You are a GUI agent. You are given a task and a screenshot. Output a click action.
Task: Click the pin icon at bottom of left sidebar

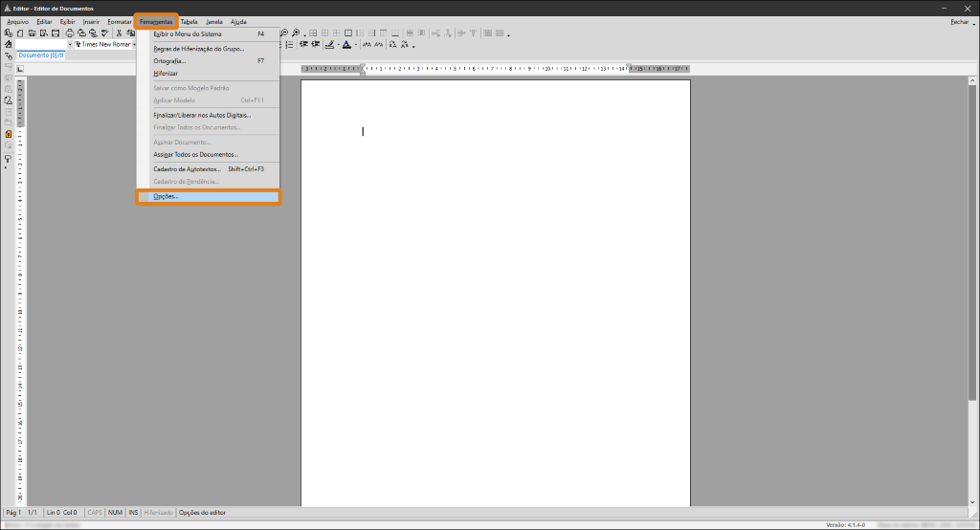(8, 159)
